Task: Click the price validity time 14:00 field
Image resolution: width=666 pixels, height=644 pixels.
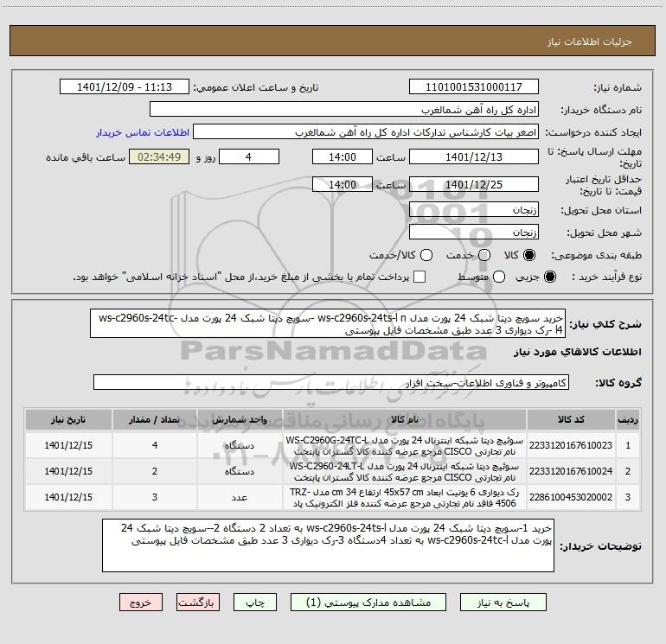Action: pos(343,184)
